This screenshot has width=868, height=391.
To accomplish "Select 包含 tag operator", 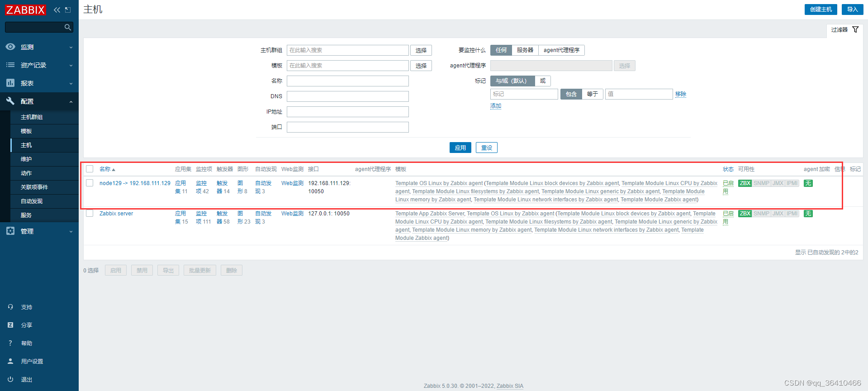I will [x=571, y=94].
